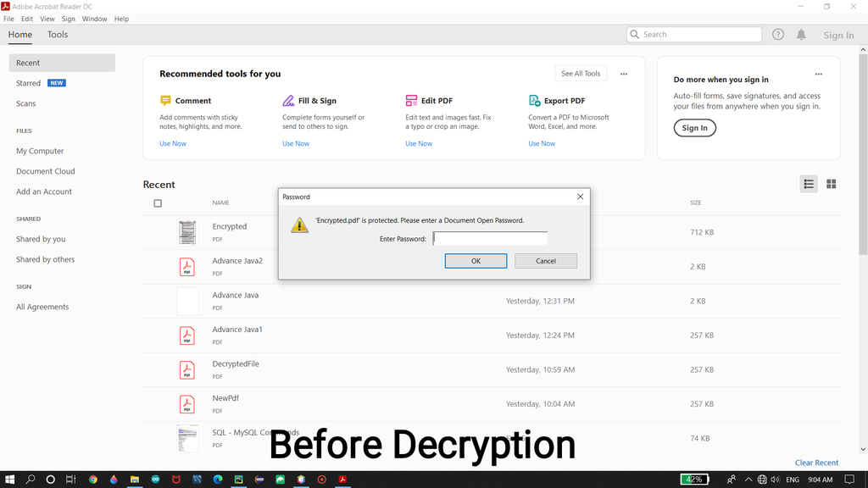Click the Advance Java1 PDF icon

point(187,335)
